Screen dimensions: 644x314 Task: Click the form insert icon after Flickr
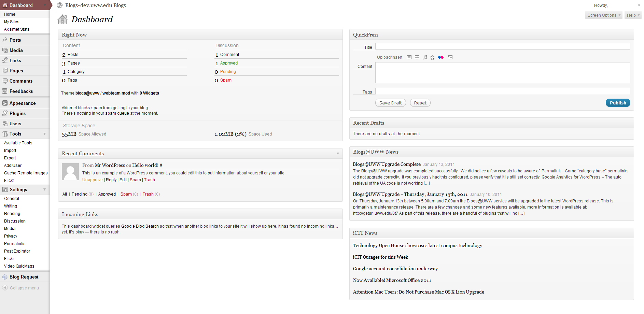(x=450, y=57)
